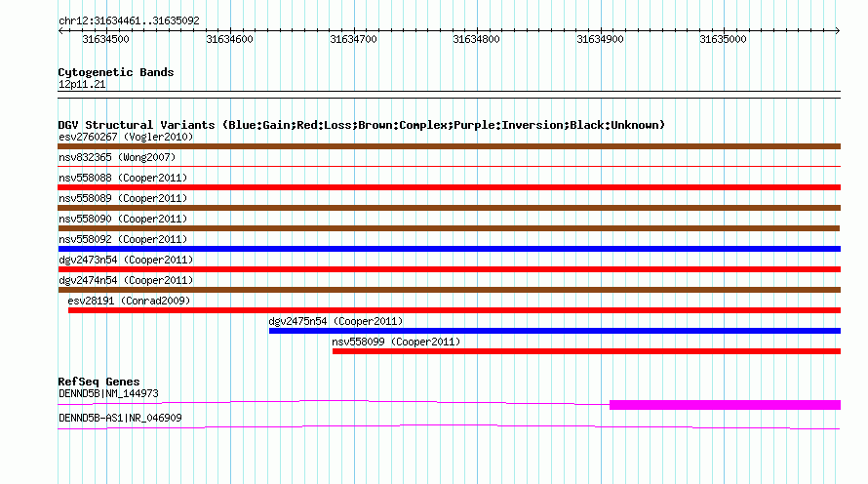Select the brown esv2760267 variant bar
This screenshot has width=868, height=484.
pos(449,146)
